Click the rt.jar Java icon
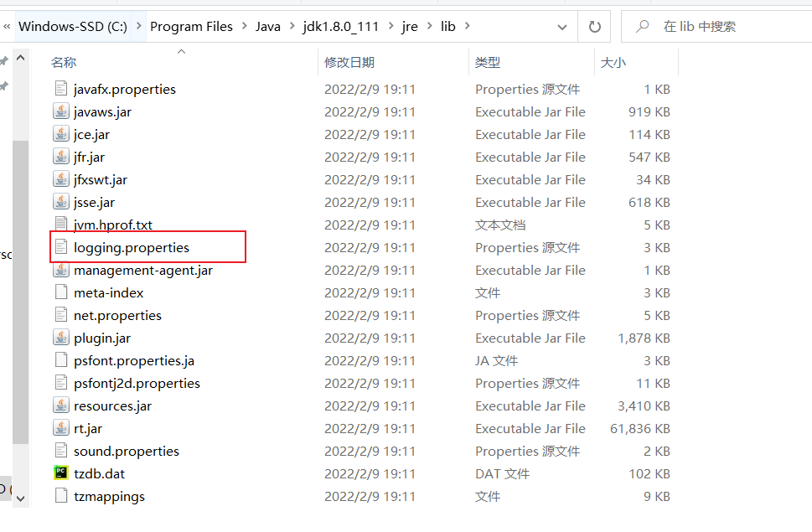 point(61,428)
